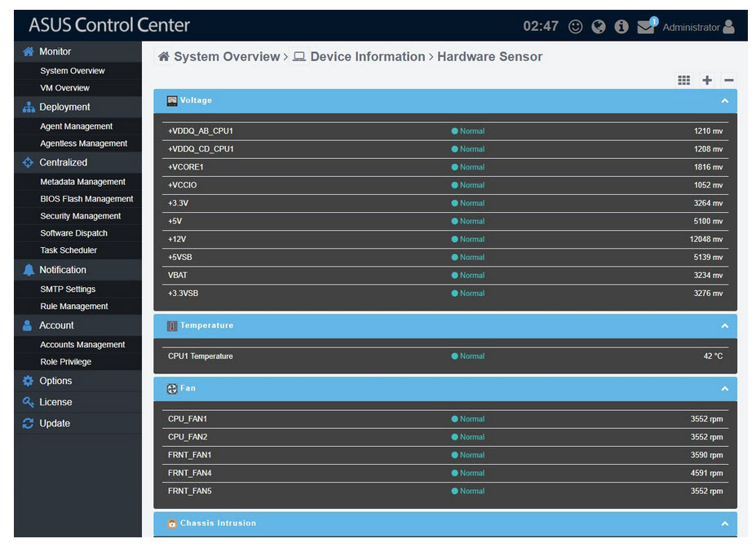Click the Voltage panel meter icon
Viewport: 756px width, 552px height.
point(171,101)
